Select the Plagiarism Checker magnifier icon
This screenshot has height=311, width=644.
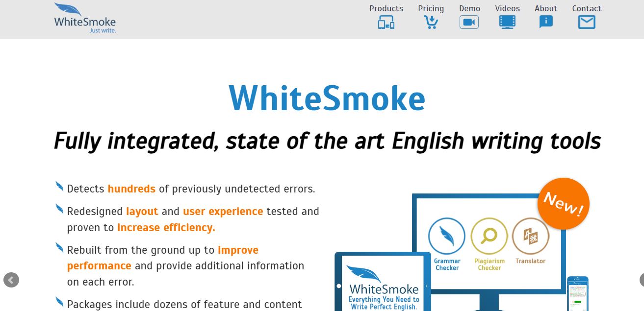click(489, 236)
